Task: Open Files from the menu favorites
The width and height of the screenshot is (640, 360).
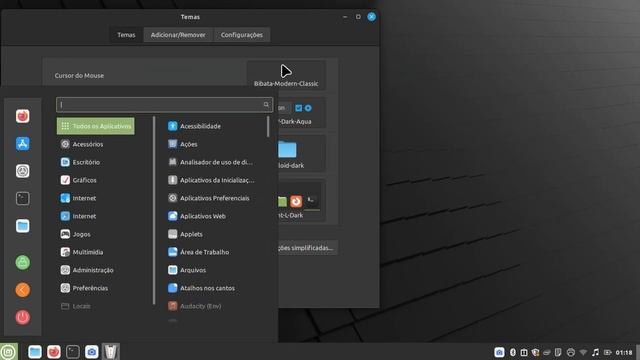Action: tap(22, 226)
